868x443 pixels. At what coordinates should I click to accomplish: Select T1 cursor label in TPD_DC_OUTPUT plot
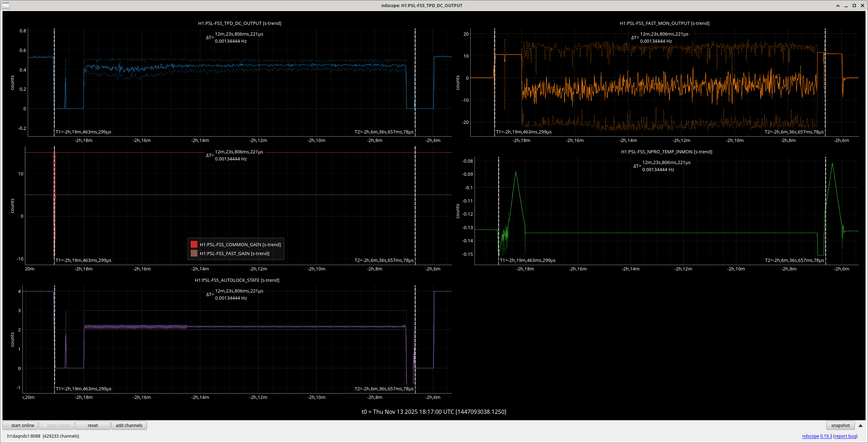pos(84,132)
